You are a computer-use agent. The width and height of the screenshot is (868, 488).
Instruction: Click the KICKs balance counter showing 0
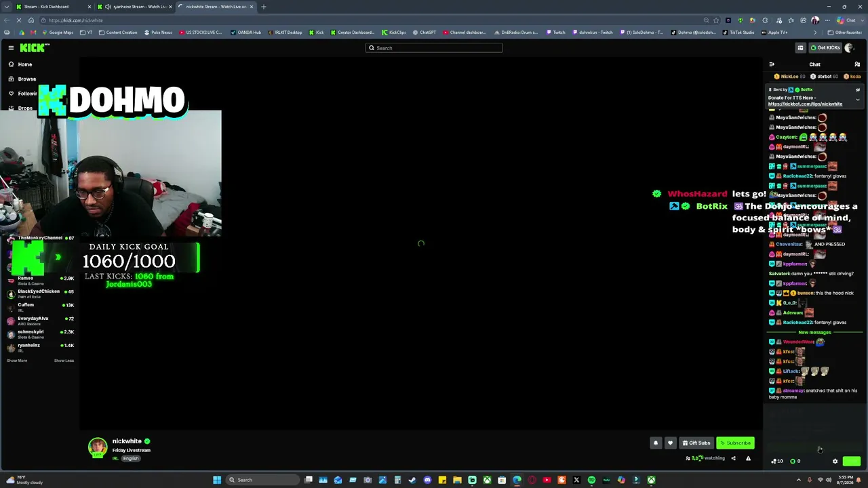(x=795, y=461)
